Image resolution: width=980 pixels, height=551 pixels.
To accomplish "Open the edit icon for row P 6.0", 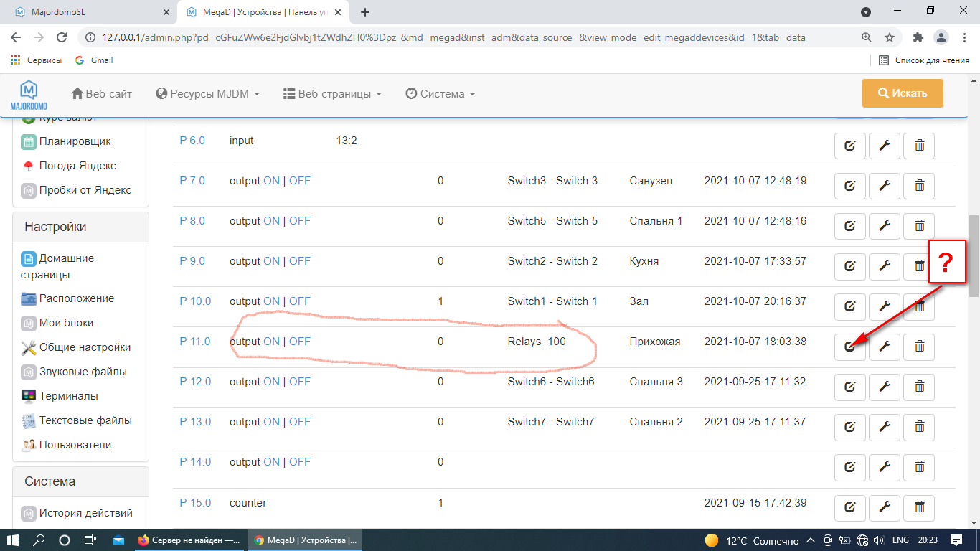I will pyautogui.click(x=850, y=146).
